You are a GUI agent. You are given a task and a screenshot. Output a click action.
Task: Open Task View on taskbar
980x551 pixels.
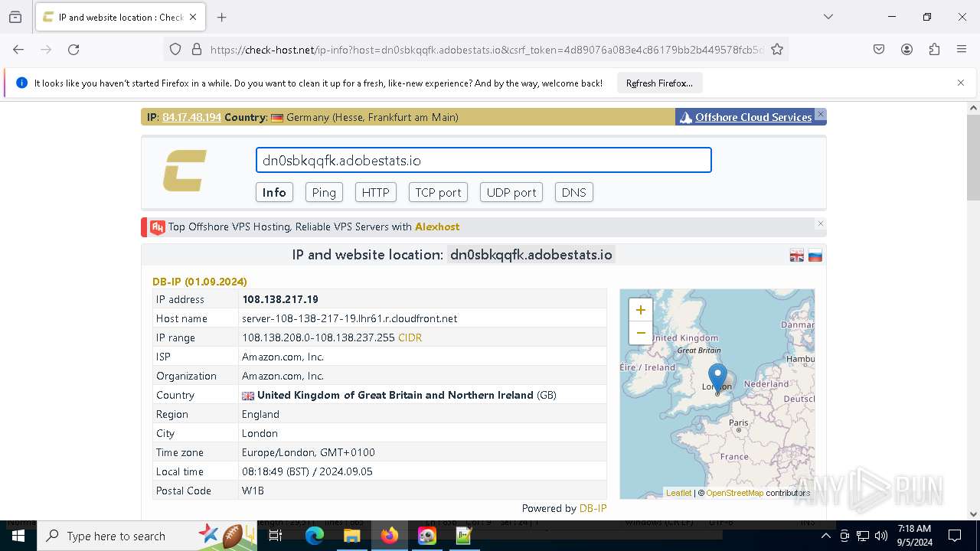coord(276,536)
